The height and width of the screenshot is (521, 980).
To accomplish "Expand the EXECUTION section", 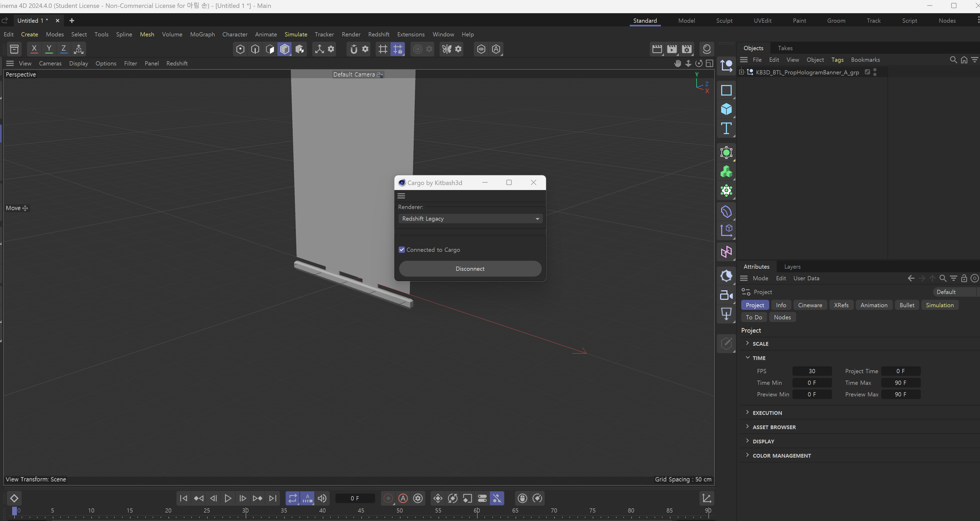I will 748,412.
